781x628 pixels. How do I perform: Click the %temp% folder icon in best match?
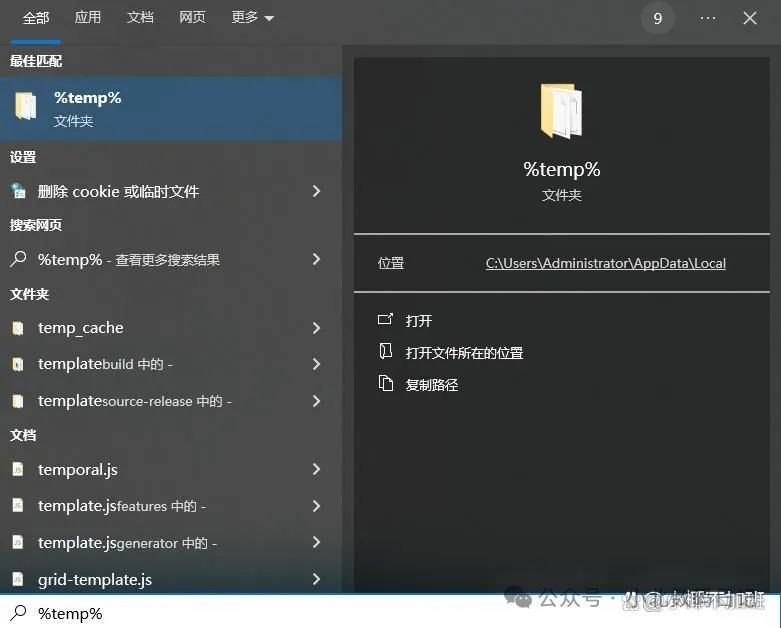pos(26,106)
